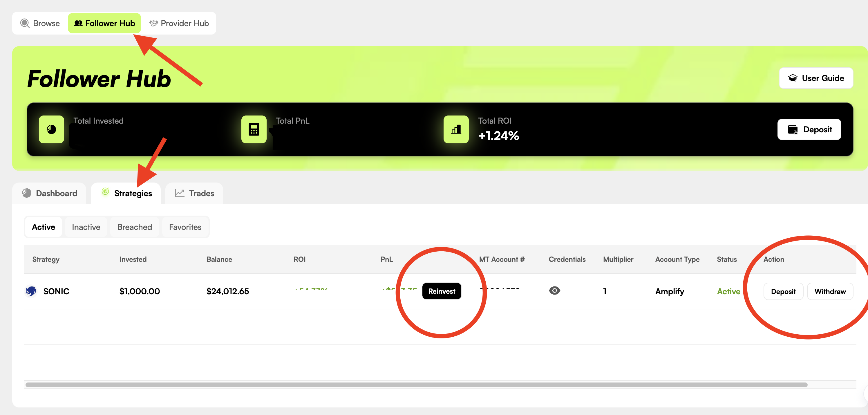Click the Strategy column header

(x=46, y=259)
